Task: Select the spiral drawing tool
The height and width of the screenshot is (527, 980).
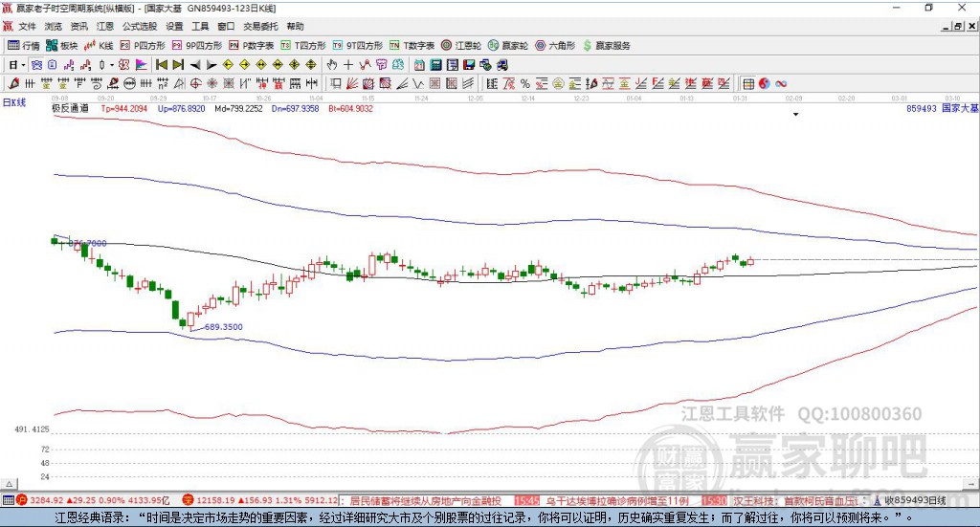Action: pos(97,83)
